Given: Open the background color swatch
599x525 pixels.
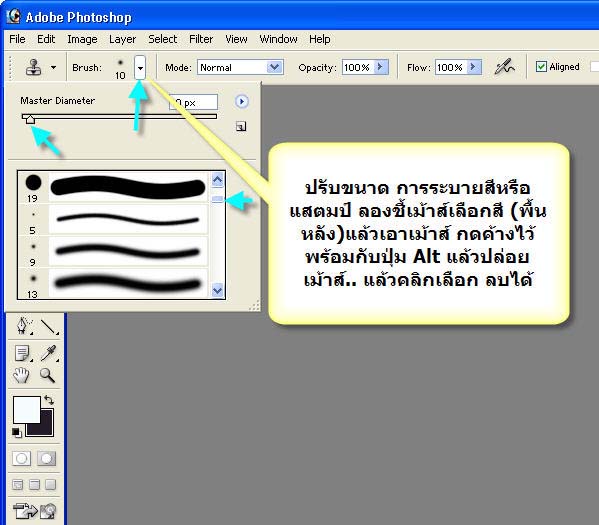Looking at the screenshot, I should coord(46,428).
